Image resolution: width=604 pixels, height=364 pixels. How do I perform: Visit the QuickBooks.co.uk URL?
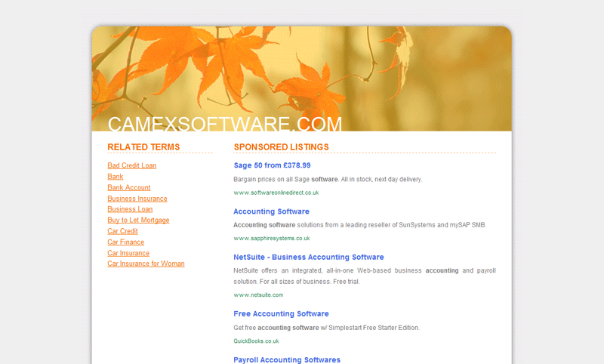click(x=256, y=341)
